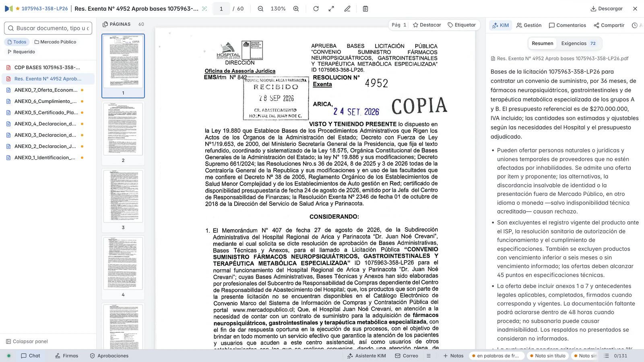Click the document search field

tap(48, 28)
